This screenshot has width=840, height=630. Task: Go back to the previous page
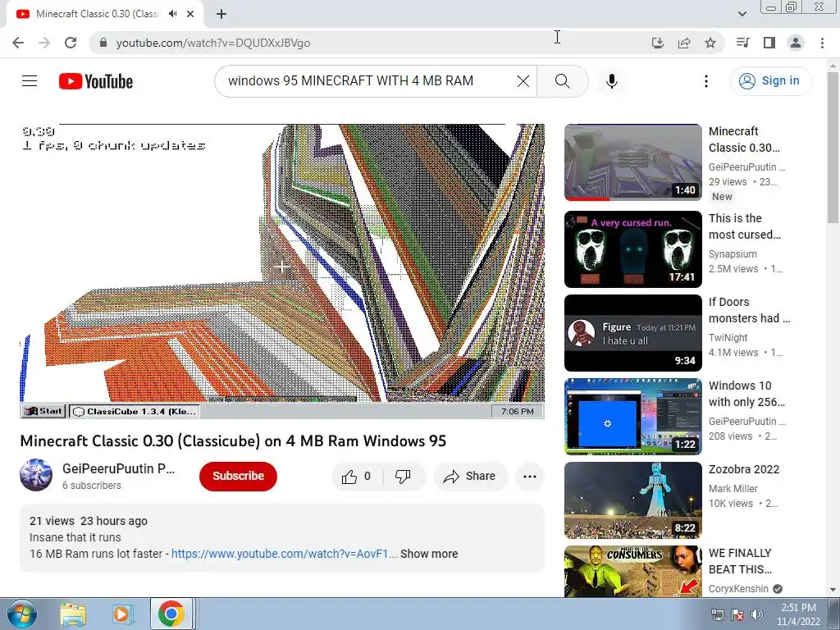(x=18, y=43)
